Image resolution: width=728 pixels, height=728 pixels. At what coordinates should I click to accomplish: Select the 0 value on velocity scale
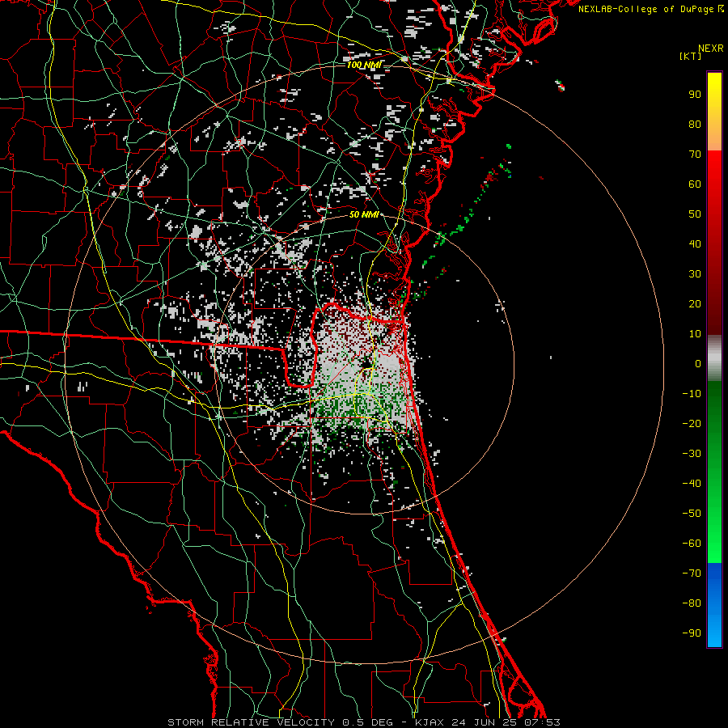698,363
